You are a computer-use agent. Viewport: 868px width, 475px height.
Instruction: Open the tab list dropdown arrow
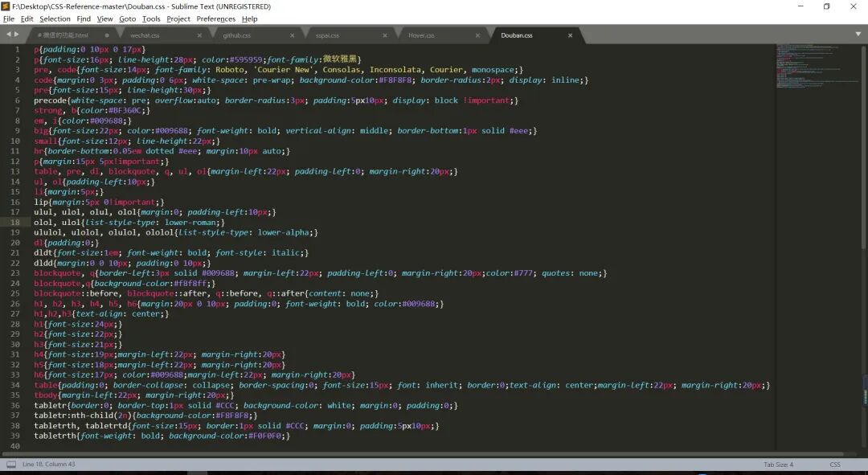pyautogui.click(x=858, y=35)
